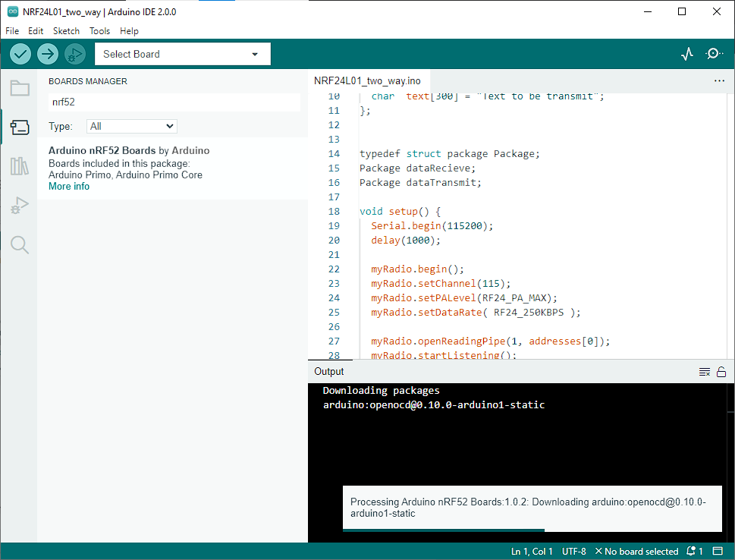This screenshot has height=560, width=735.
Task: Click the BOARDS MANAGER panel heading
Action: pos(88,81)
